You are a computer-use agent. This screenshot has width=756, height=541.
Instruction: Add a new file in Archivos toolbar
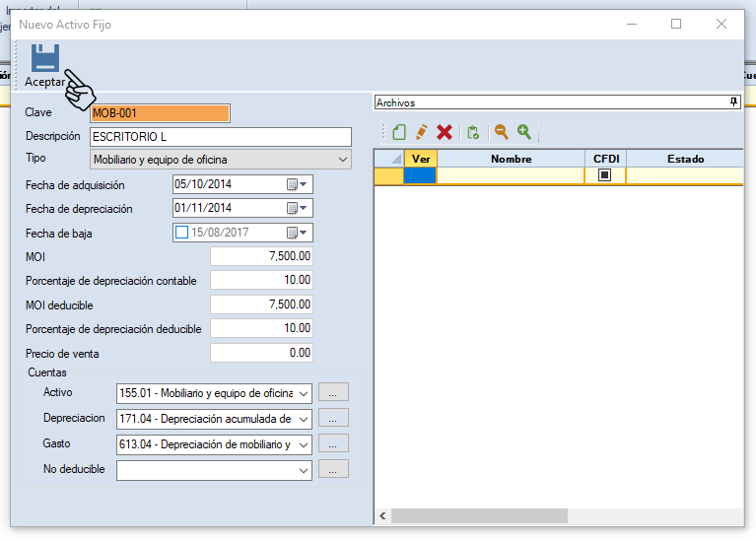(x=399, y=132)
